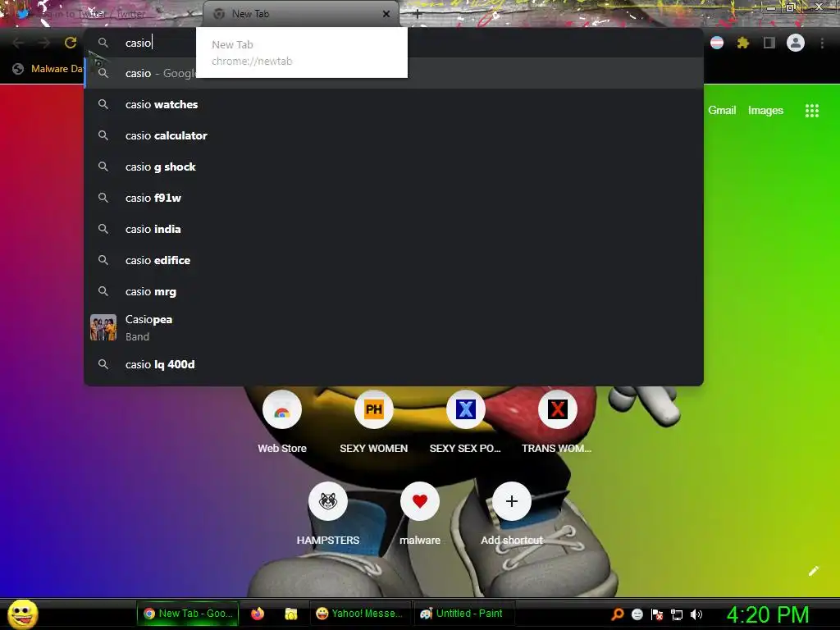Select the casio lq 400d suggestion
The width and height of the screenshot is (840, 630).
point(394,364)
